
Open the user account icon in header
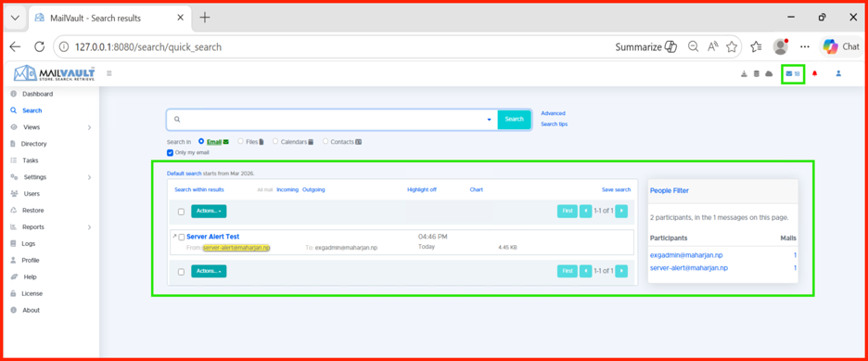pyautogui.click(x=838, y=73)
